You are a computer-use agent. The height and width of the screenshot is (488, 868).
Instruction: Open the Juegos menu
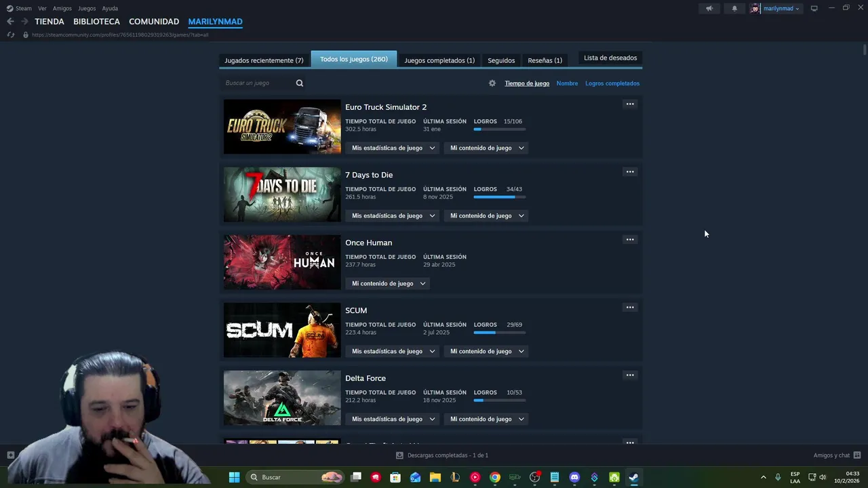click(87, 9)
